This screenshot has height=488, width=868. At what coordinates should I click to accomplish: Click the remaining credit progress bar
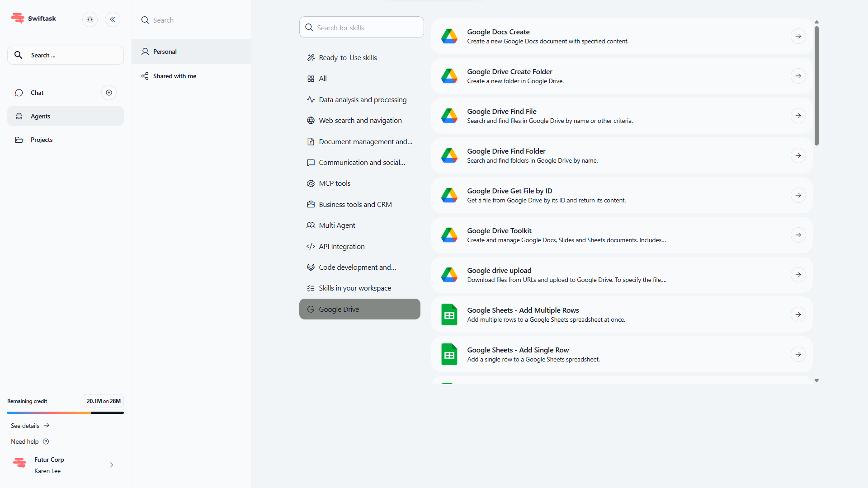click(x=66, y=413)
